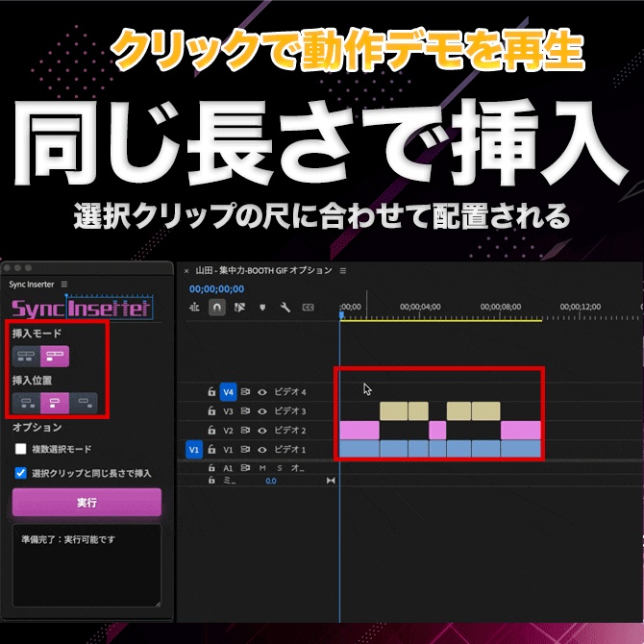644x644 pixels.
Task: Click the CC captions track icon
Action: (x=308, y=308)
